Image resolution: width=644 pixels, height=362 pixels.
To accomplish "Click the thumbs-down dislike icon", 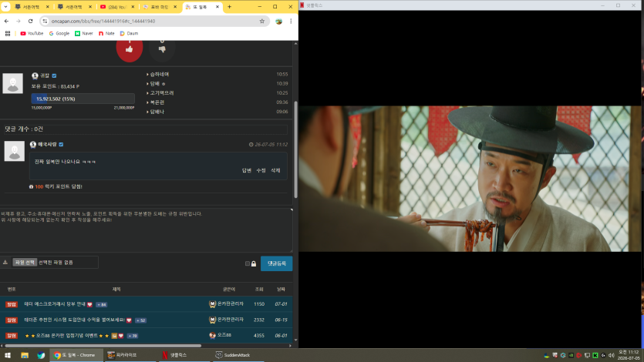I will 162,49.
